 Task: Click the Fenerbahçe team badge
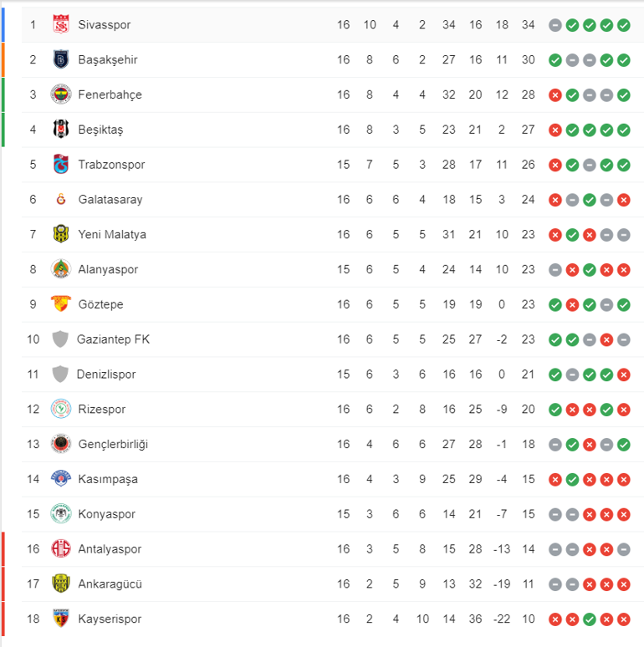click(61, 94)
